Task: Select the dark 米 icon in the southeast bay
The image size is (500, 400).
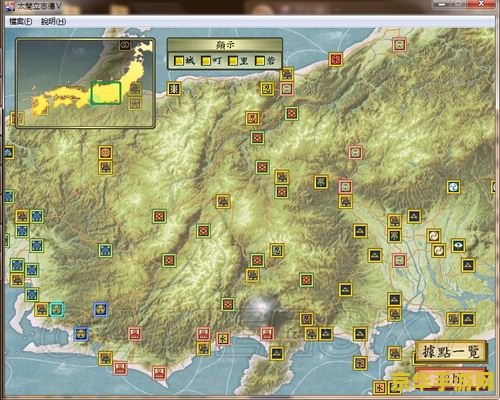Action: click(360, 363)
